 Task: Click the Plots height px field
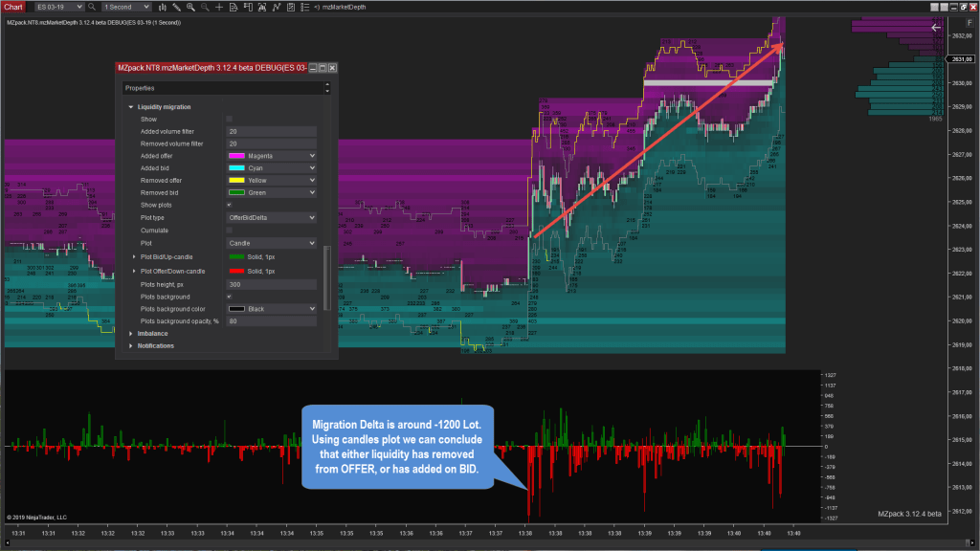271,284
